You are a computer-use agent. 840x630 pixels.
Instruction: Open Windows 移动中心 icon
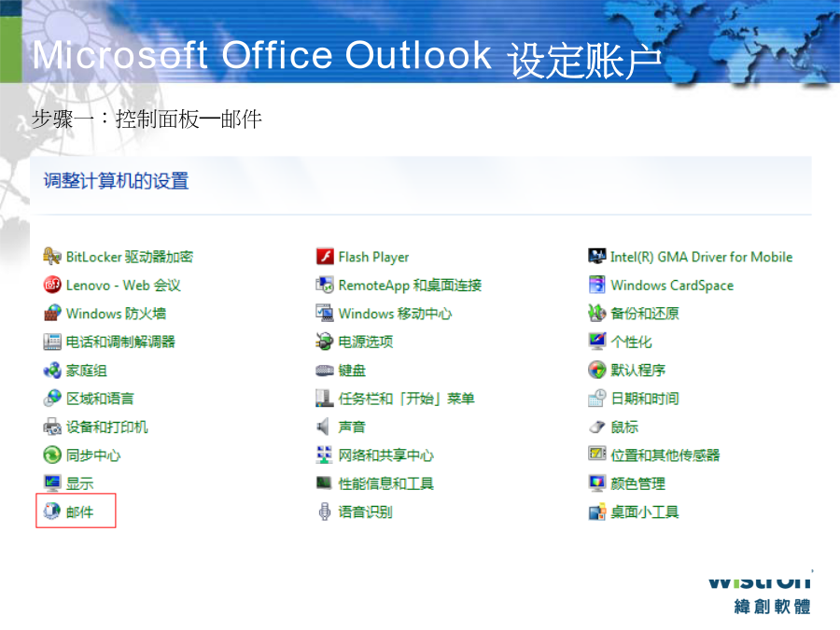pos(325,314)
